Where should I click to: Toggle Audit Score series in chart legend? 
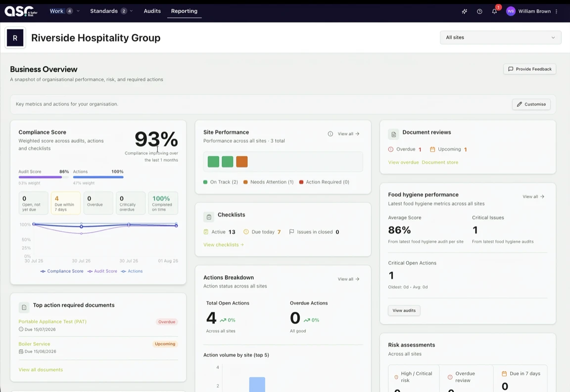pos(102,271)
